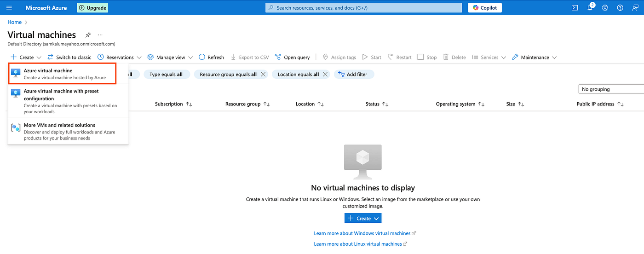This screenshot has width=644, height=254.
Task: Remove the Location filter
Action: coord(325,74)
